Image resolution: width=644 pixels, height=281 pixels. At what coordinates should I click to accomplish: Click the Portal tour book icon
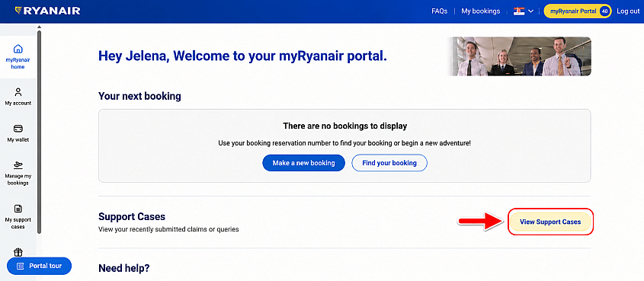coord(21,267)
